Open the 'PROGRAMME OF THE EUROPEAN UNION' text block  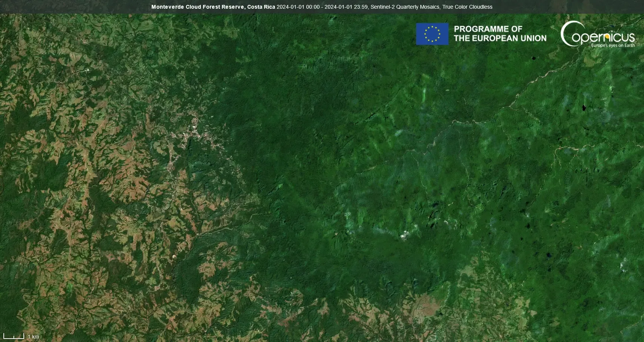coord(501,33)
